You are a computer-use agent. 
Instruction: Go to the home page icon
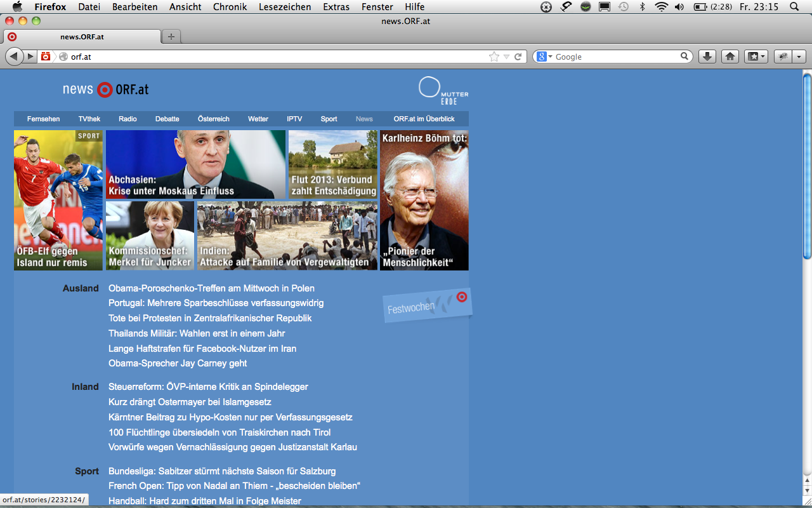[730, 57]
